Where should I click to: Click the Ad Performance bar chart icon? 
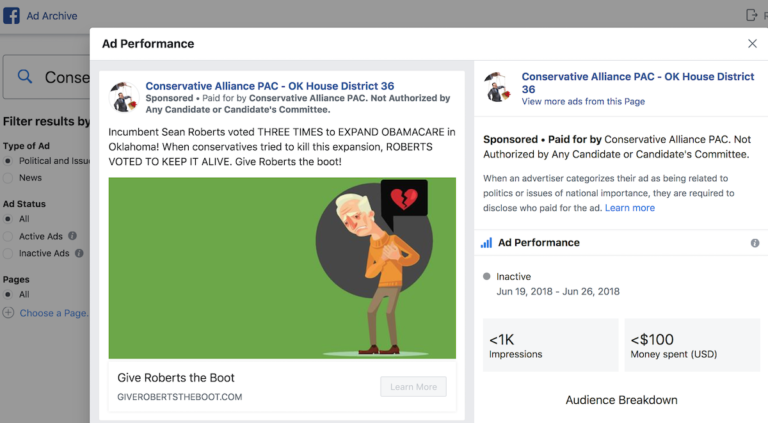click(486, 243)
